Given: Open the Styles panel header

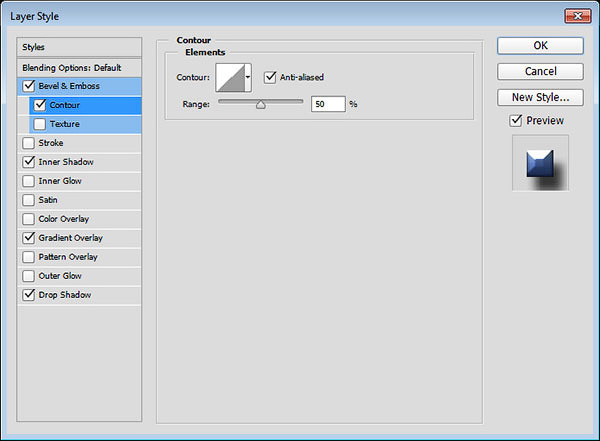Looking at the screenshot, I should tap(79, 47).
